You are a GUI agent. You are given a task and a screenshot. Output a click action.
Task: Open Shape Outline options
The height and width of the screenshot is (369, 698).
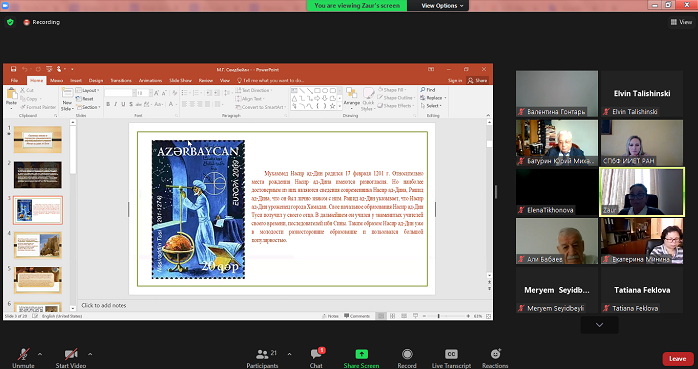[x=396, y=97]
